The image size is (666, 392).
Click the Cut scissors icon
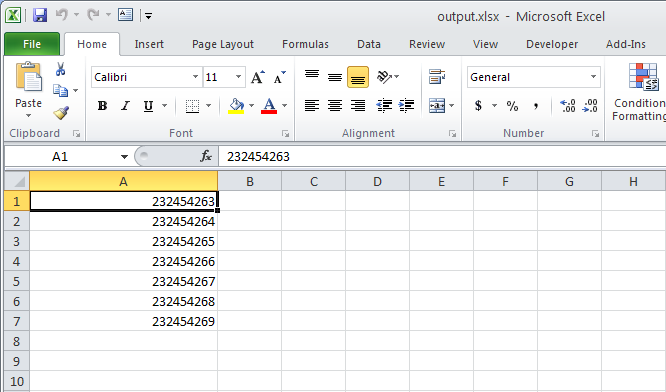(60, 69)
